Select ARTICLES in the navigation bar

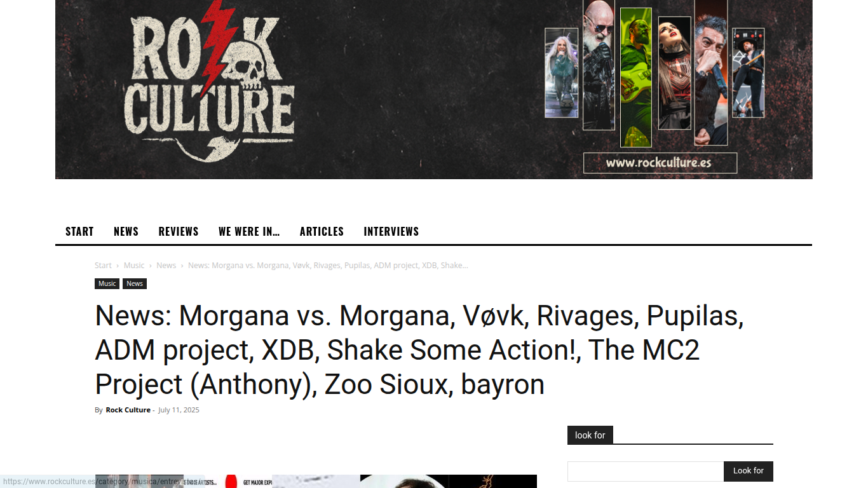(322, 231)
